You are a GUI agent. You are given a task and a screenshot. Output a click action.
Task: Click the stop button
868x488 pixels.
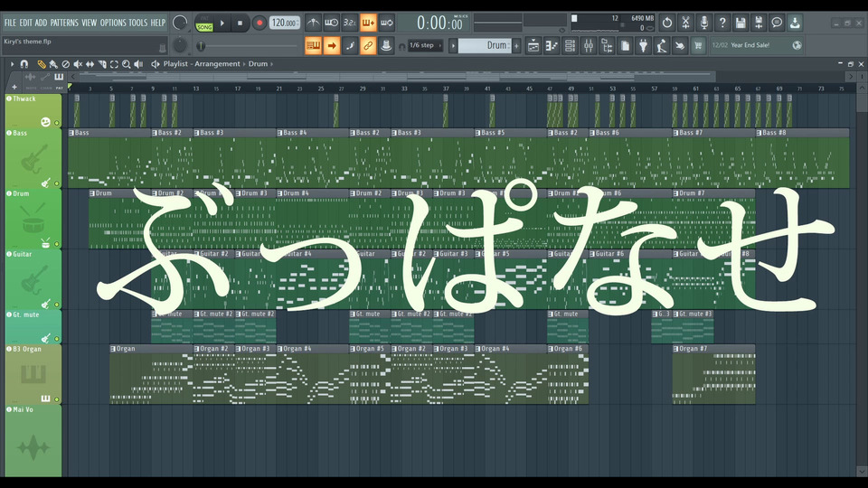point(240,23)
